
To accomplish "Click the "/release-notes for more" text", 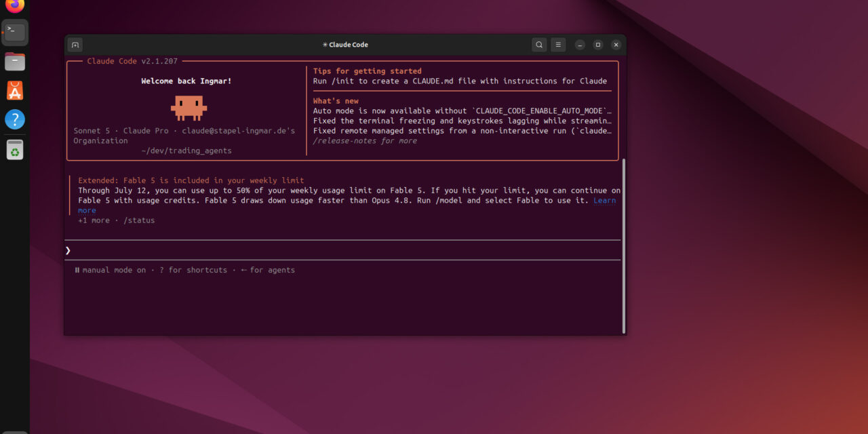I will 365,141.
